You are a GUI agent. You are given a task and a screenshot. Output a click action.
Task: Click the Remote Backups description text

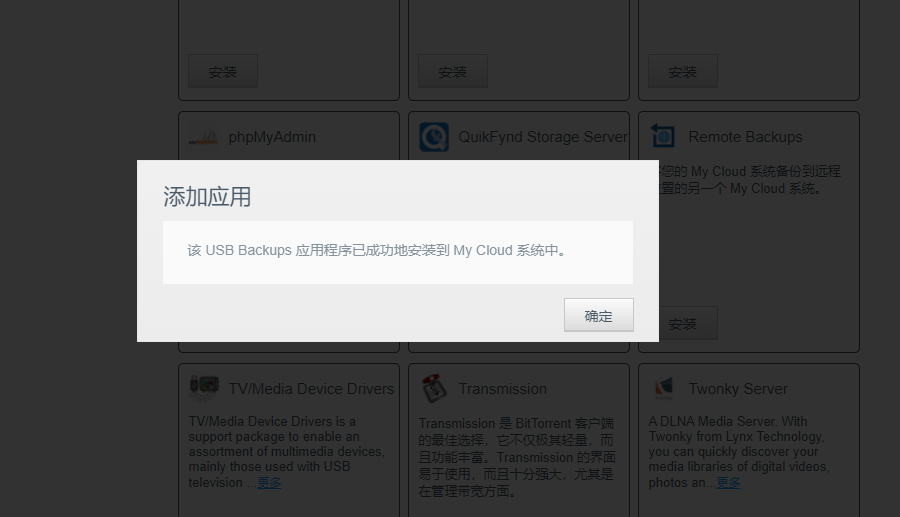[749, 180]
